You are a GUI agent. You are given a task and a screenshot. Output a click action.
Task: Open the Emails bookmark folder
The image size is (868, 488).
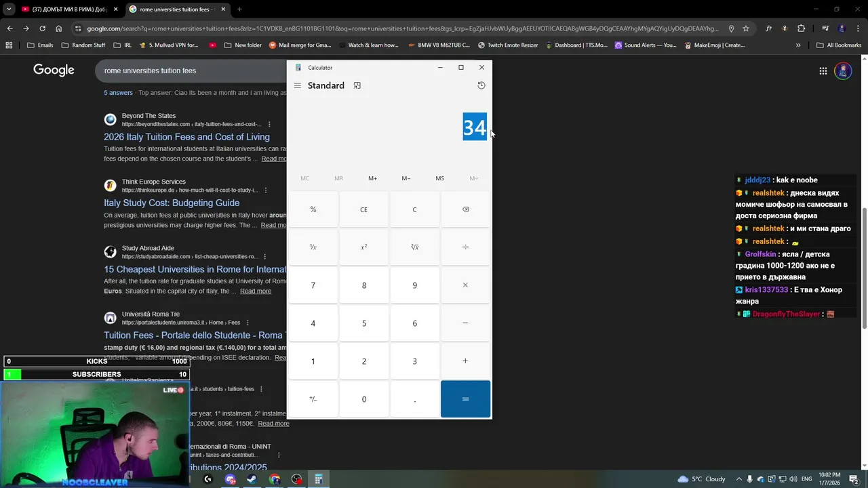coord(40,45)
